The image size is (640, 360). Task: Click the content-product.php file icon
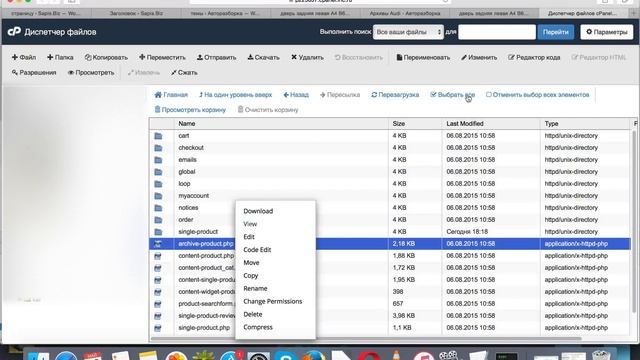pos(158,256)
